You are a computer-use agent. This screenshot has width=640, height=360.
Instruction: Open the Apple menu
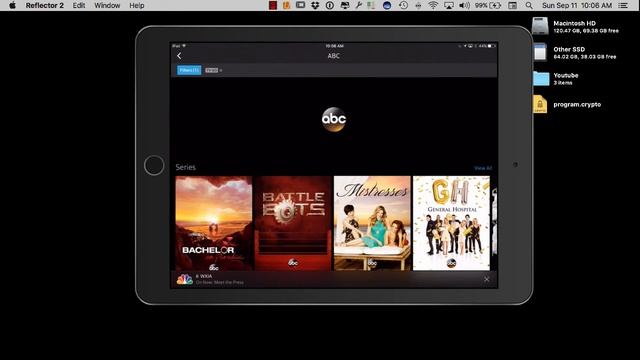tap(12, 5)
